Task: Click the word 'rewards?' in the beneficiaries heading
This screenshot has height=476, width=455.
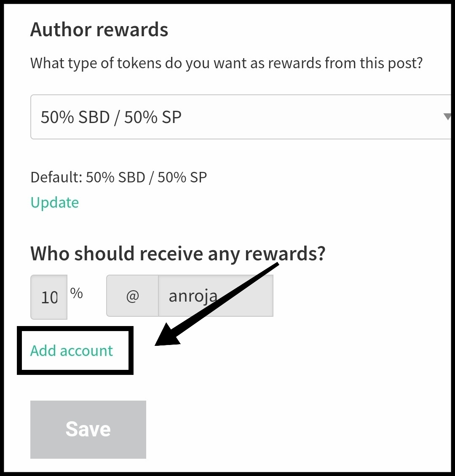Action: 285,254
